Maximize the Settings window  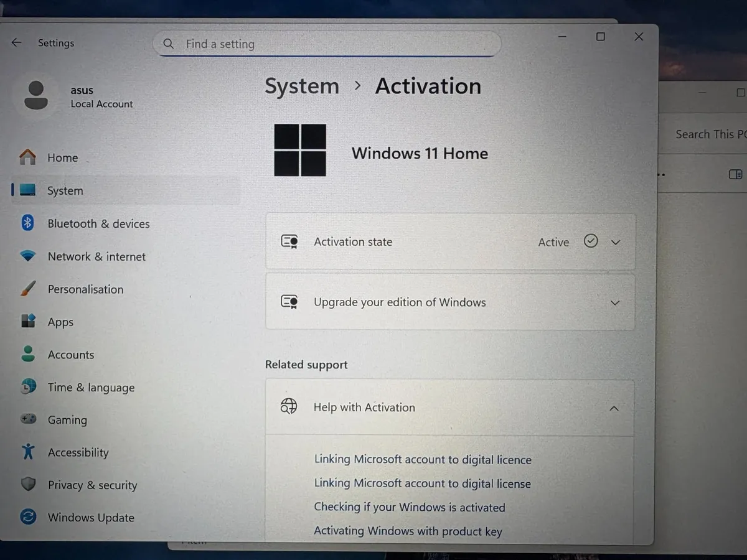(x=601, y=37)
